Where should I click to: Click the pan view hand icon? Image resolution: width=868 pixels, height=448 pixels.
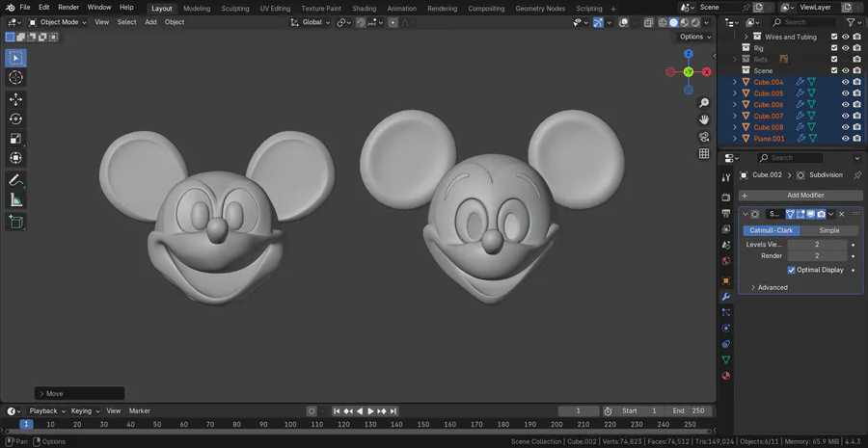point(704,119)
